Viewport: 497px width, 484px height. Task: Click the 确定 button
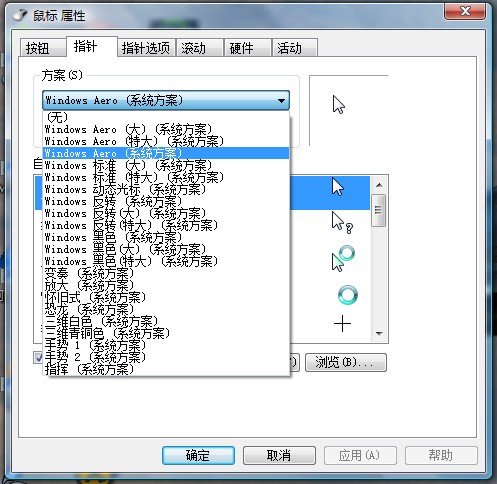(198, 455)
